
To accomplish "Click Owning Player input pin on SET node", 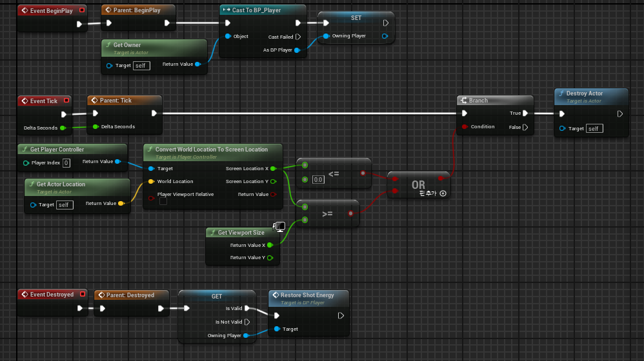I will click(x=326, y=36).
